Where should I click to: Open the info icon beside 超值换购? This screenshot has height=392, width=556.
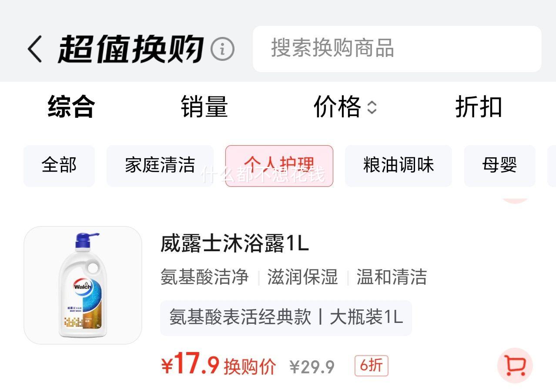222,49
